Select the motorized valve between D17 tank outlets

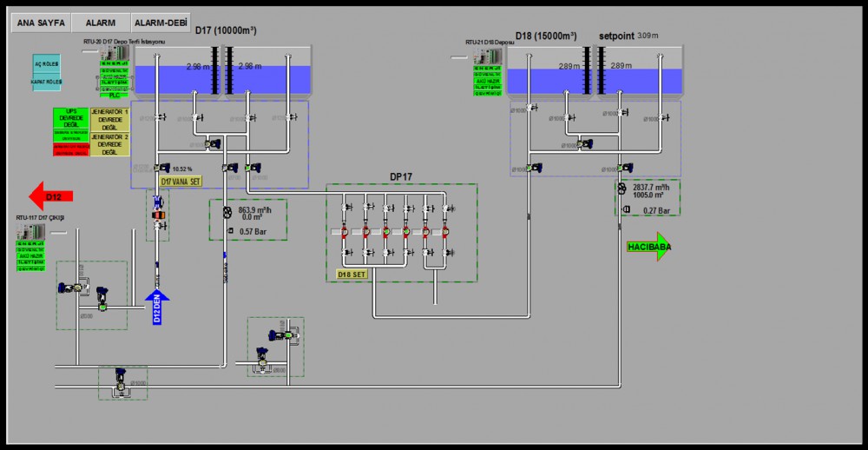212,144
